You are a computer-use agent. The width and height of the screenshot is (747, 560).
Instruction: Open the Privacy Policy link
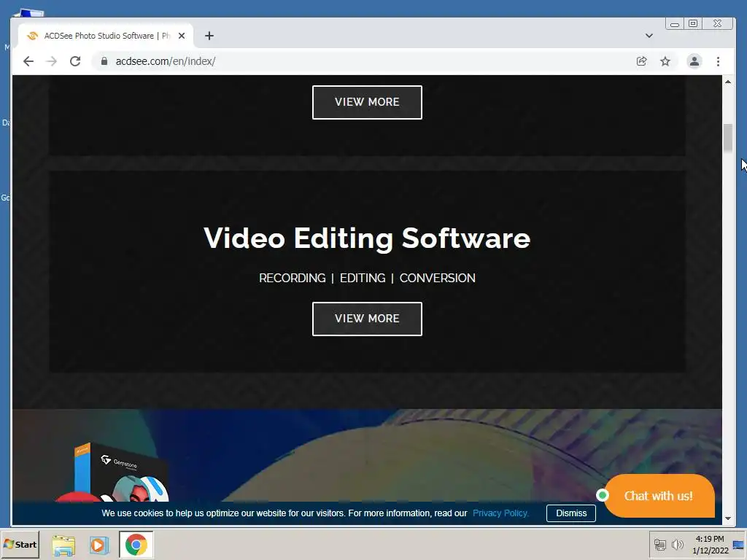click(500, 513)
